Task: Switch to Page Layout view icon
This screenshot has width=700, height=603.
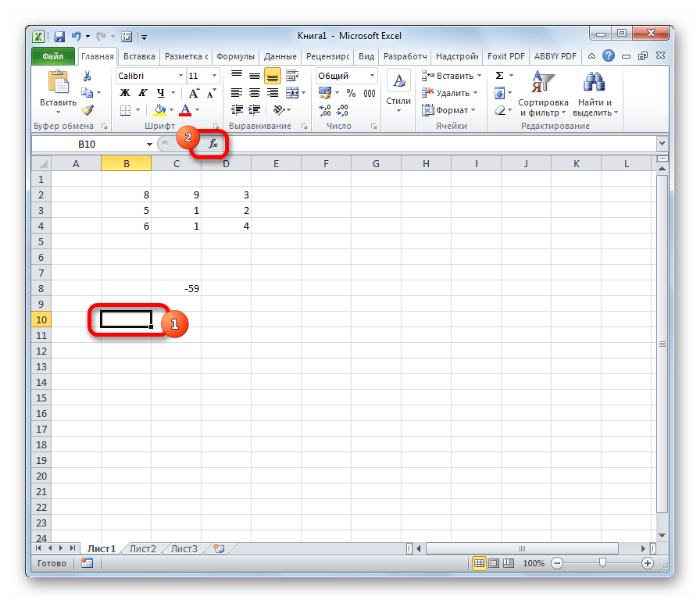Action: [x=494, y=563]
